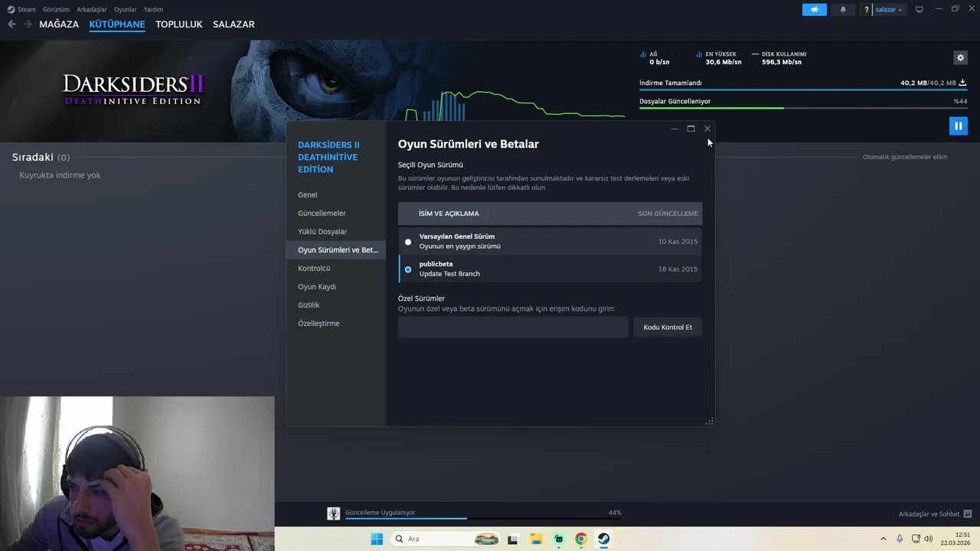980x551 pixels.
Task: Open Güncellemeler settings section
Action: click(335, 214)
